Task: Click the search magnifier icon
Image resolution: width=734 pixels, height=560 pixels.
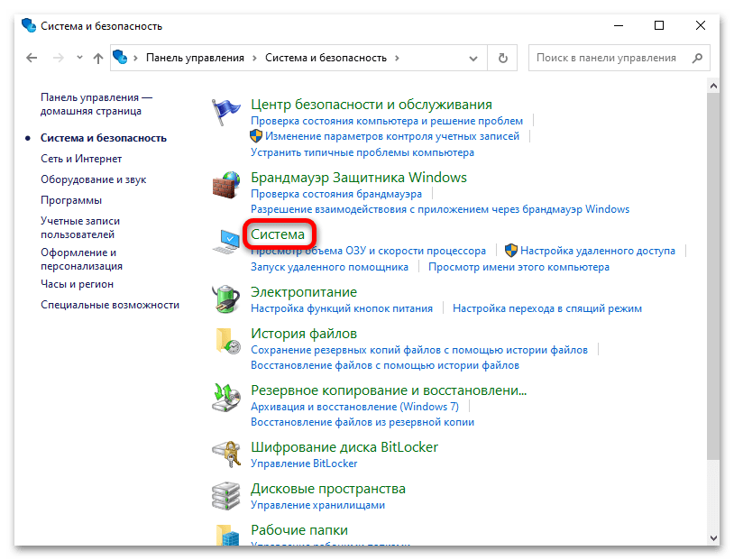Action: 698,58
